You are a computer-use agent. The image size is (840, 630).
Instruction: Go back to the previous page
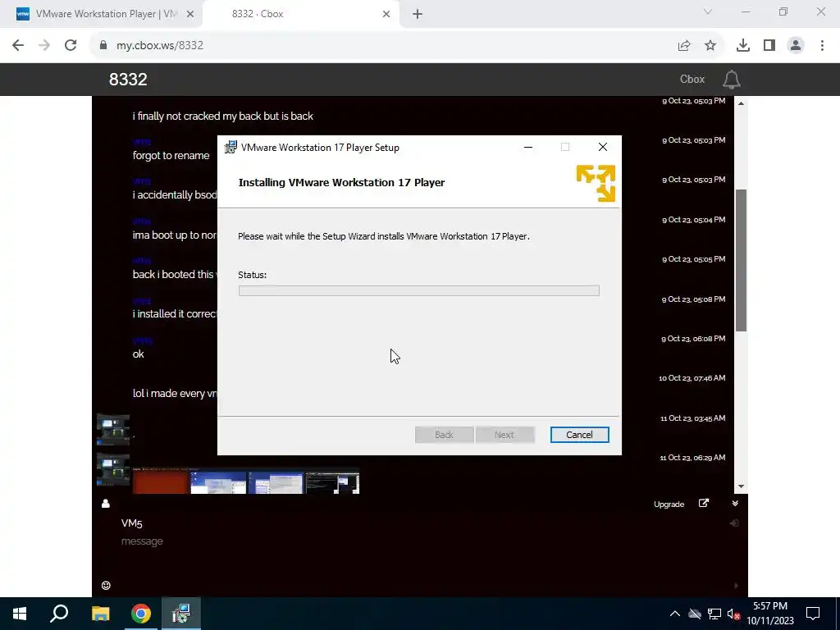pos(18,45)
